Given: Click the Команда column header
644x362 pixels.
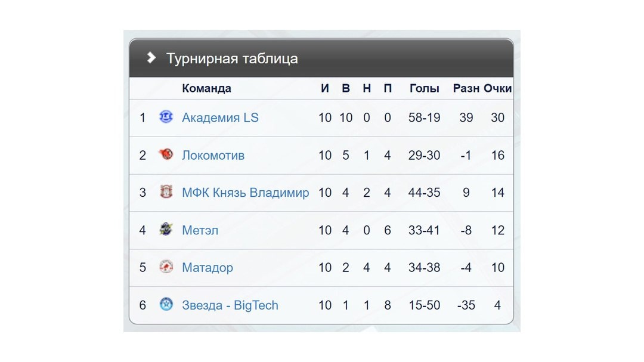Looking at the screenshot, I should [206, 88].
